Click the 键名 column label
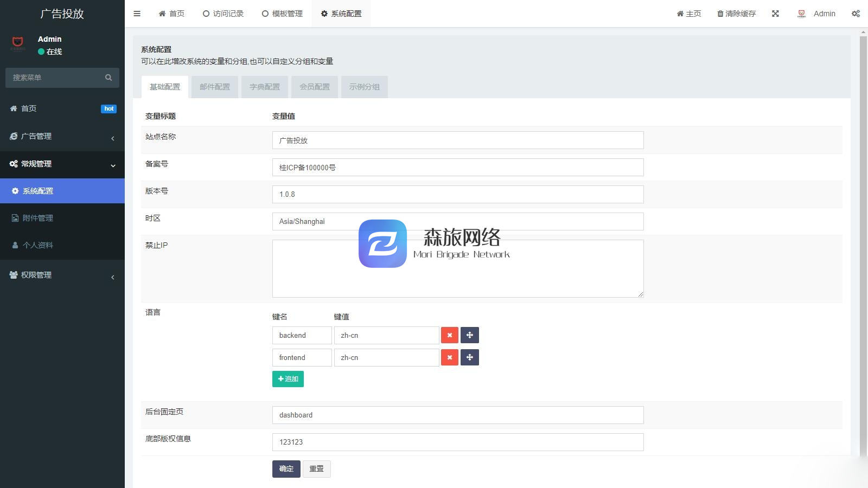Viewport: 868px width, 488px height. pyautogui.click(x=280, y=317)
